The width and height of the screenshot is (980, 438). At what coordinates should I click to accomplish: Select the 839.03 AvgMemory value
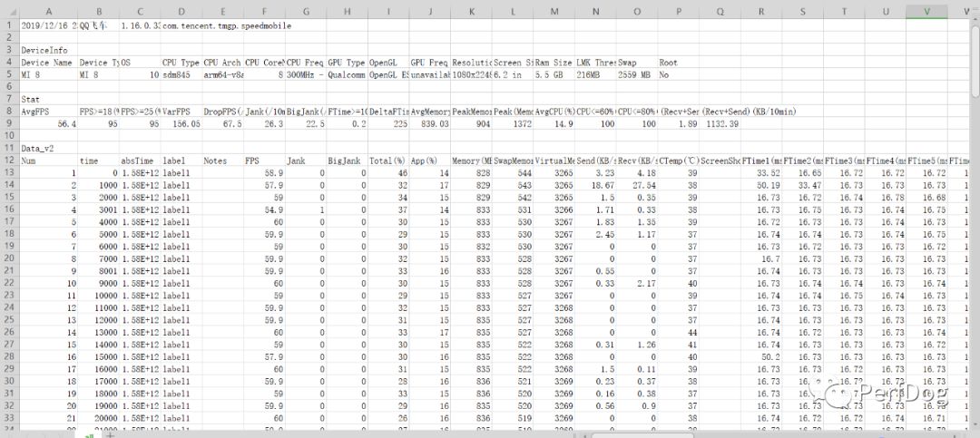429,123
